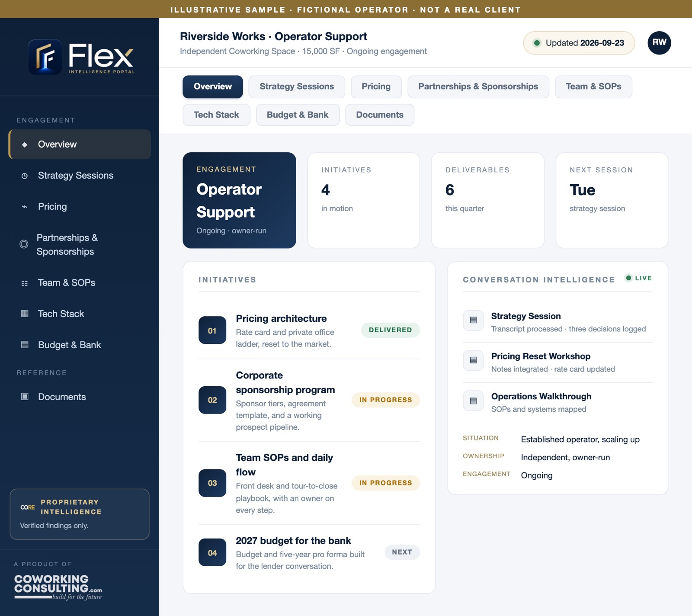Click IN PROGRESS pill for Team SOPs
Image resolution: width=692 pixels, height=616 pixels.
coord(385,483)
